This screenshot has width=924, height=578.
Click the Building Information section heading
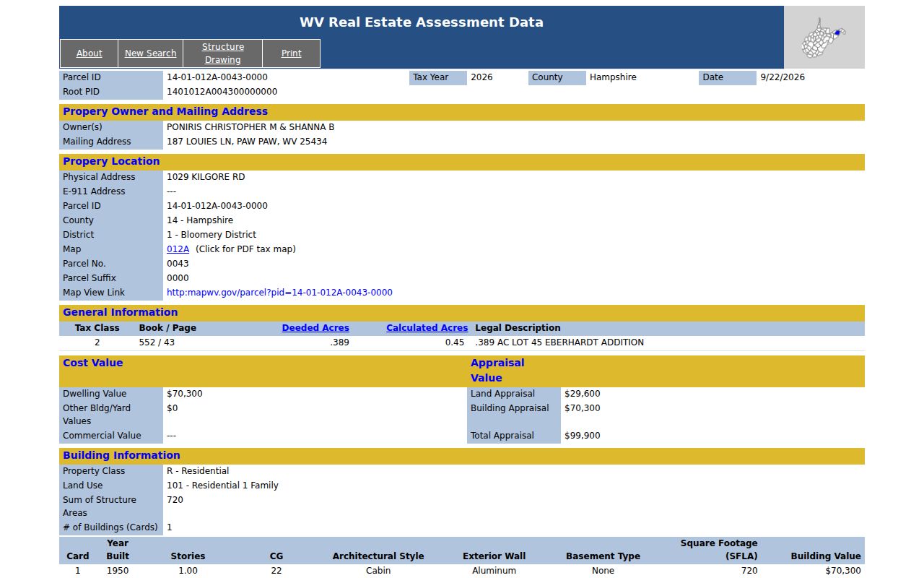tap(121, 455)
